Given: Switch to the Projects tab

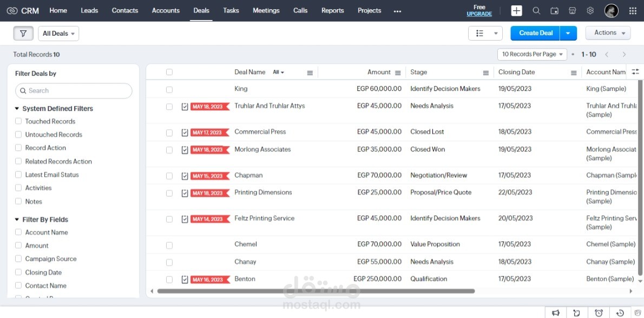Looking at the screenshot, I should (369, 11).
